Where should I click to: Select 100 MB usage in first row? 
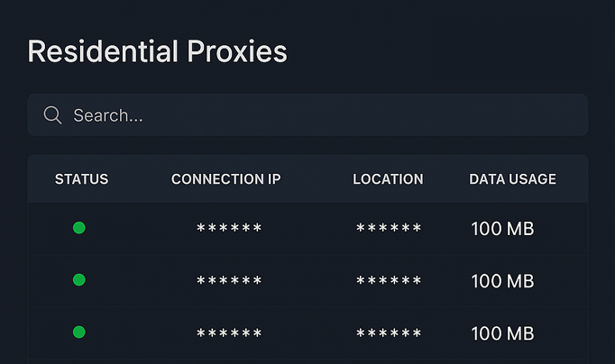[x=502, y=229]
